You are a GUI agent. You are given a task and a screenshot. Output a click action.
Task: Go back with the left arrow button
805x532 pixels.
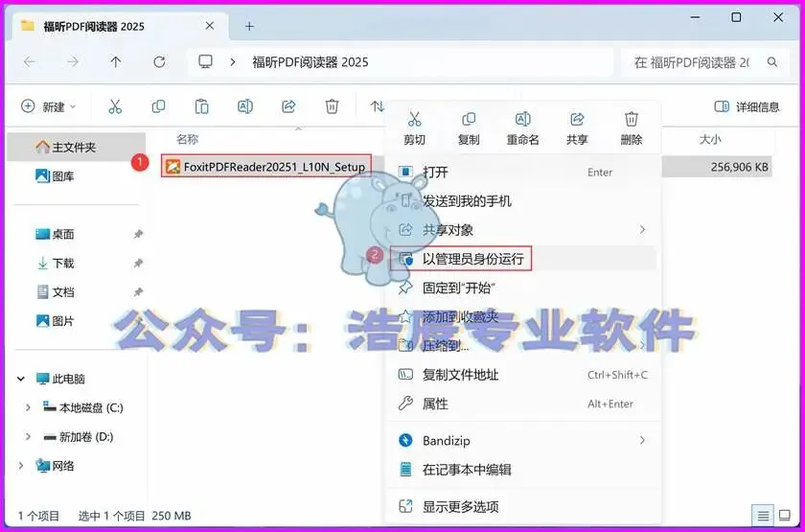click(30, 62)
